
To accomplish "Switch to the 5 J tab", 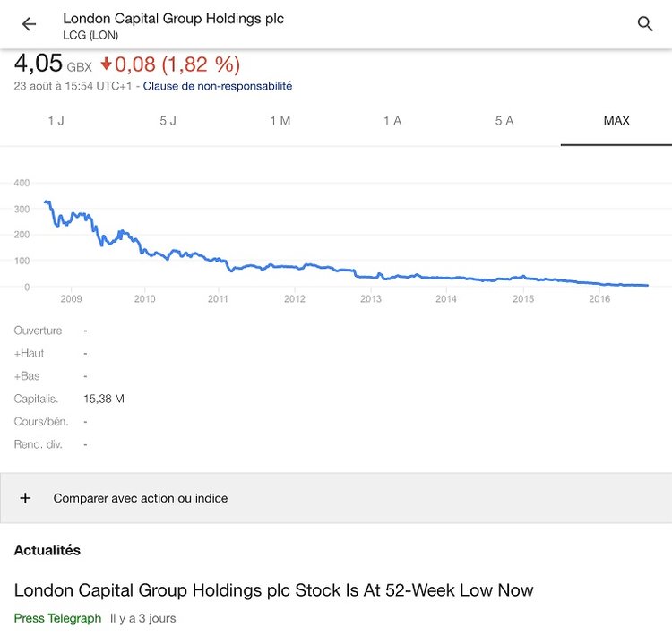I will click(x=168, y=121).
